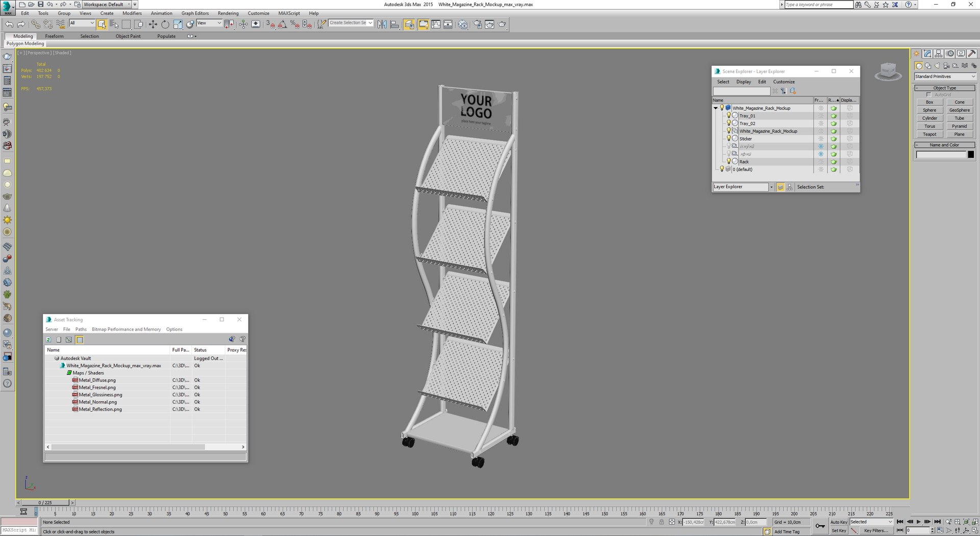This screenshot has height=536, width=980.
Task: Collapse the Object Type rollout
Action: coord(945,88)
